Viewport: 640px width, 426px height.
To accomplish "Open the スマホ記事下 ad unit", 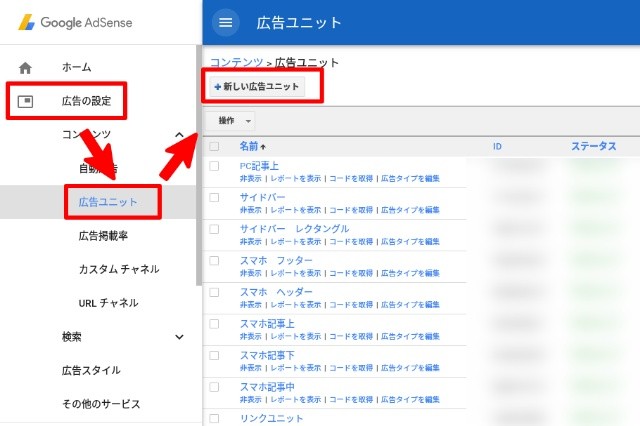I will click(267, 355).
